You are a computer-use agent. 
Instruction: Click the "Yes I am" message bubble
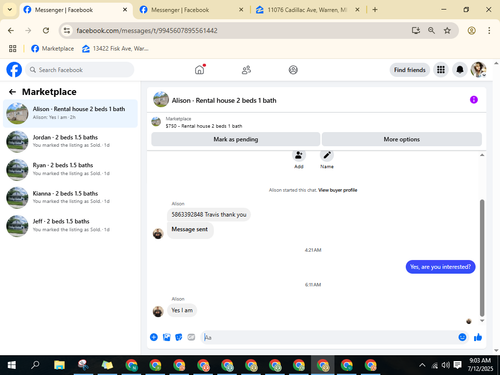182,310
